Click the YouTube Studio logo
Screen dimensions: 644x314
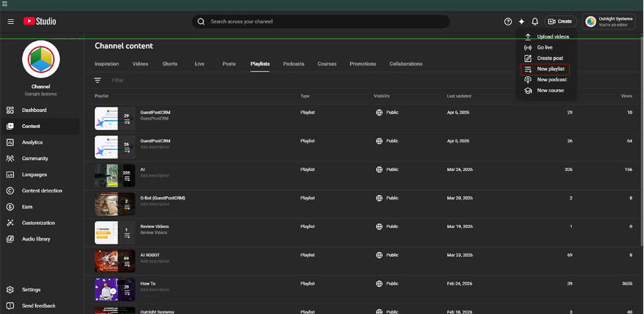39,21
